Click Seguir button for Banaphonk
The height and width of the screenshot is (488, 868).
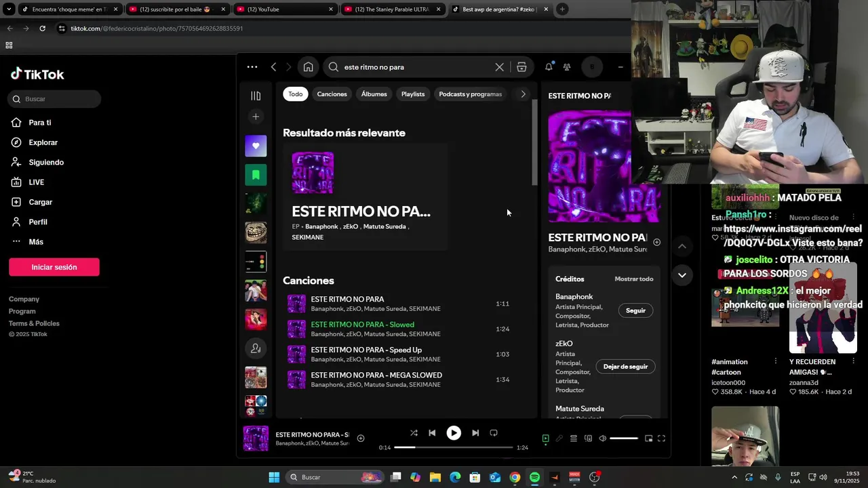[636, 310]
